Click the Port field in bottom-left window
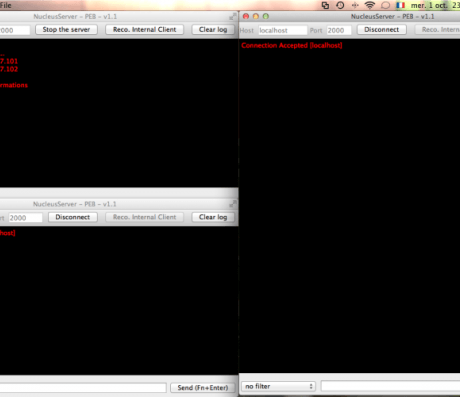Viewport: 460px width, 397px height. tap(25, 218)
